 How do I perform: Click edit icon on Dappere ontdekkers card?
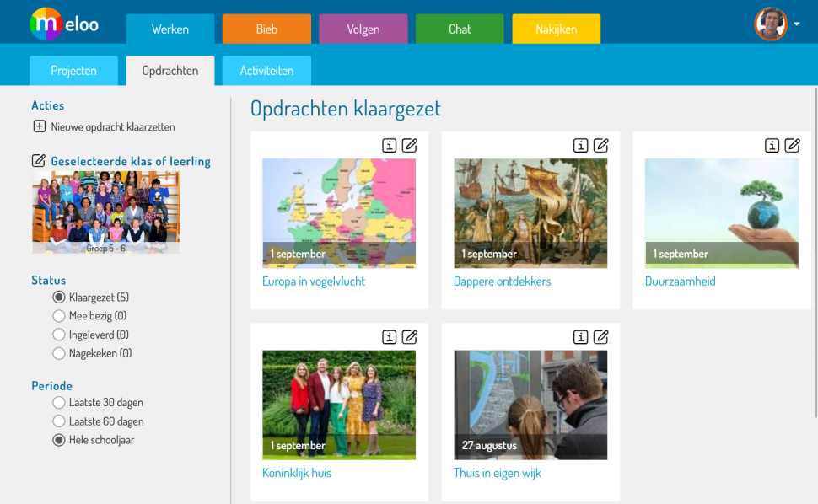[600, 145]
